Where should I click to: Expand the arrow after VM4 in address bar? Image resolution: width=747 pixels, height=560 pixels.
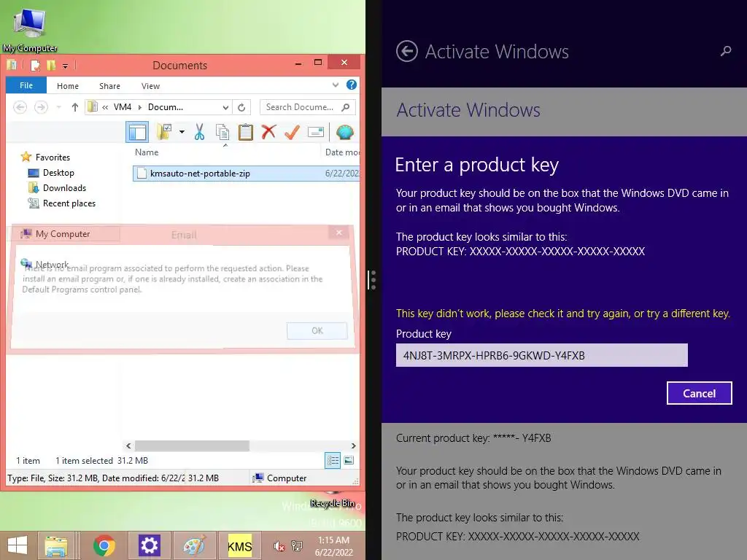[x=139, y=107]
